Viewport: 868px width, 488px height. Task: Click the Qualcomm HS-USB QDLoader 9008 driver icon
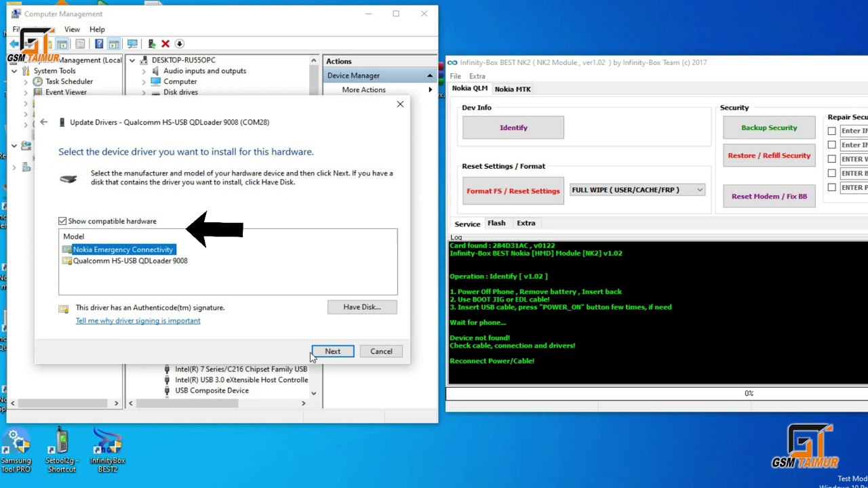66,261
